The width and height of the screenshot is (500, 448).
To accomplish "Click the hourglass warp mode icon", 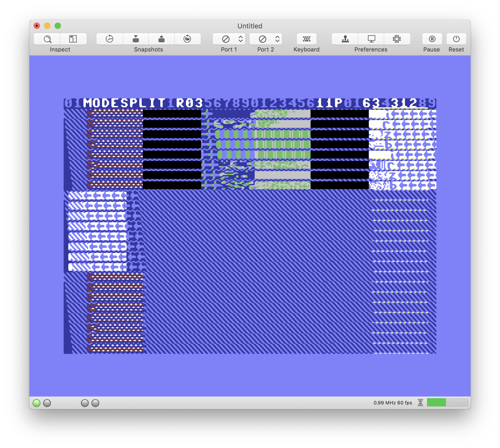I will 420,403.
